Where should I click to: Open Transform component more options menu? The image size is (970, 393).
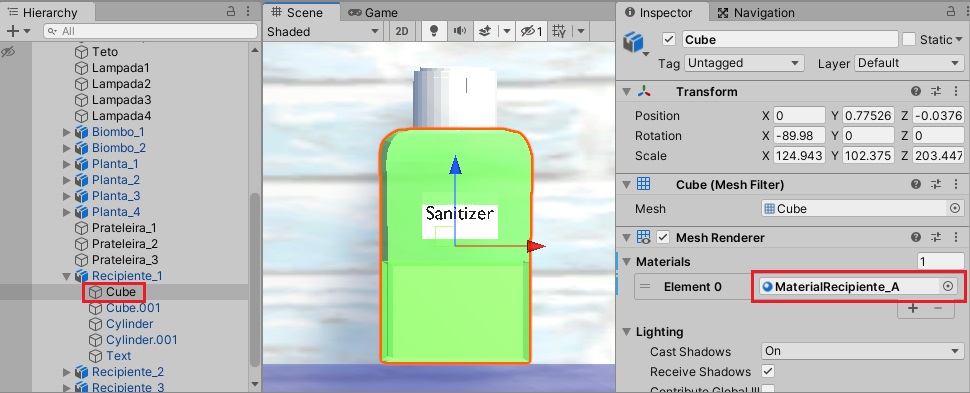pos(956,92)
